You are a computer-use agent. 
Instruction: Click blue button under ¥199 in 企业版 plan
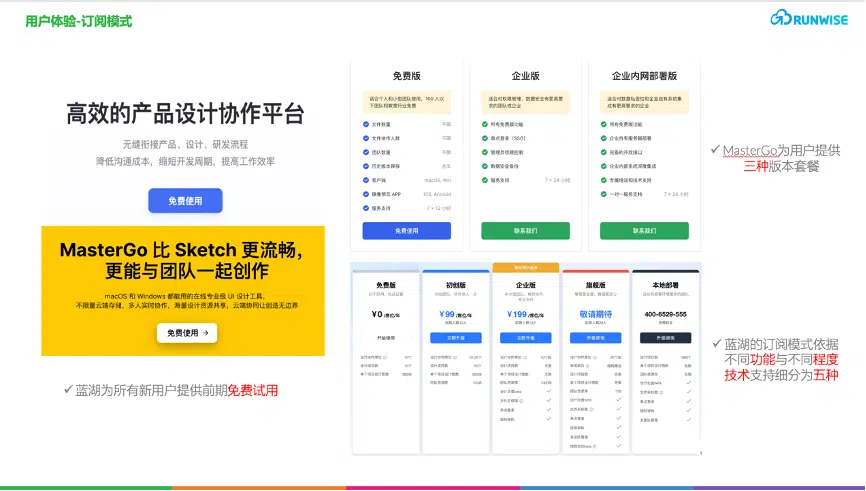pos(526,337)
